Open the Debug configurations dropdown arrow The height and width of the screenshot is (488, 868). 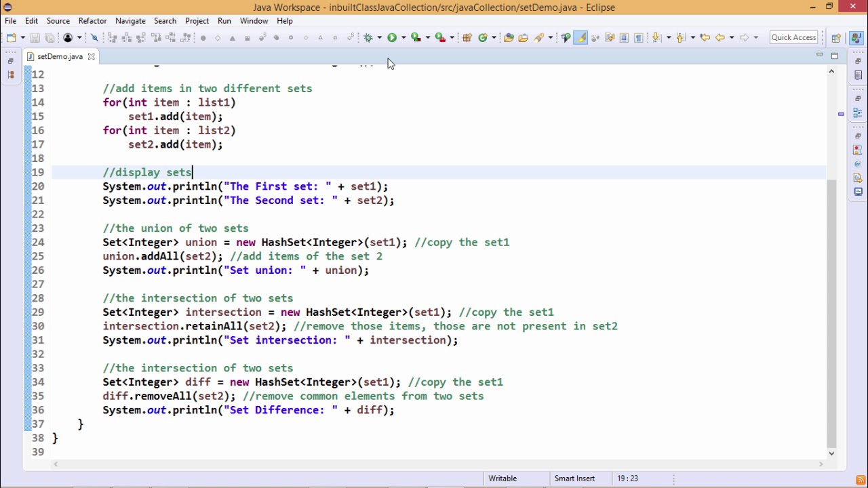pos(380,38)
